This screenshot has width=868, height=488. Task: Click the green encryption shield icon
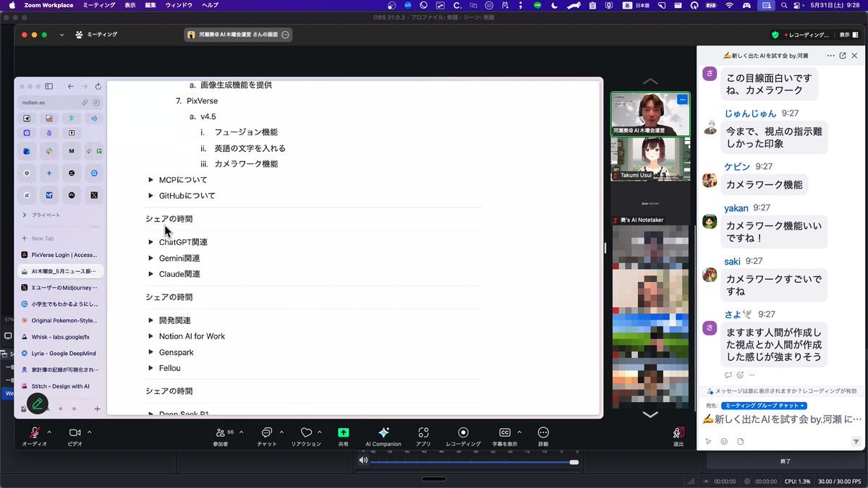(x=775, y=35)
